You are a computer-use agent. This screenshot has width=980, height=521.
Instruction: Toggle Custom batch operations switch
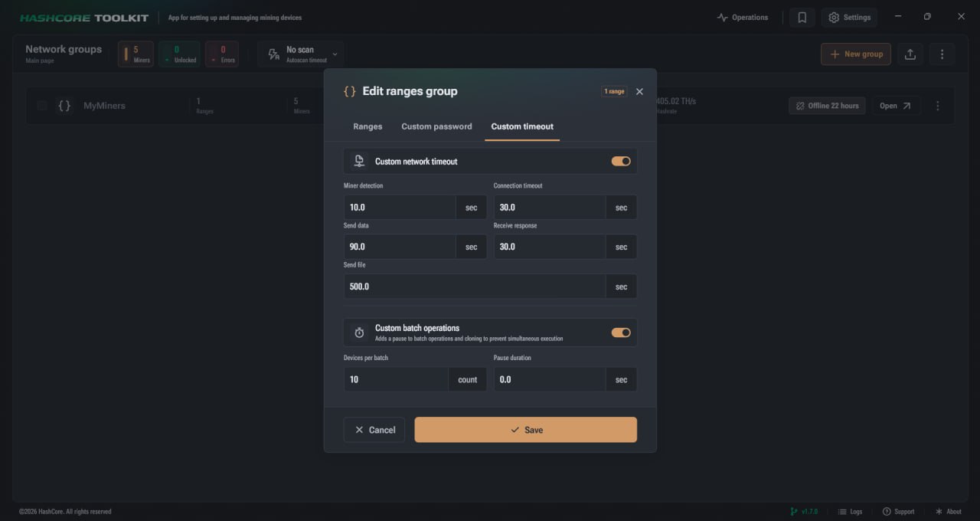(621, 333)
